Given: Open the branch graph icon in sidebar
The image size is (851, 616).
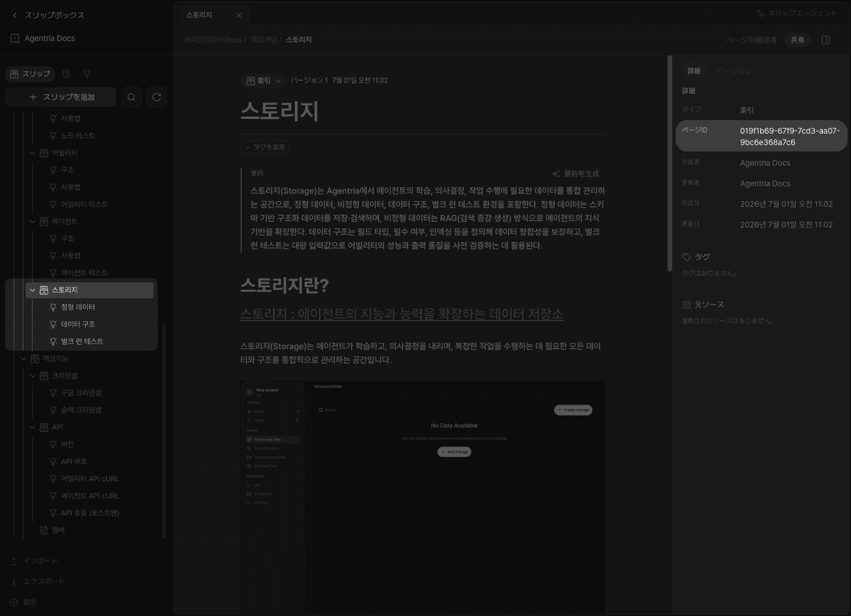Looking at the screenshot, I should point(87,74).
